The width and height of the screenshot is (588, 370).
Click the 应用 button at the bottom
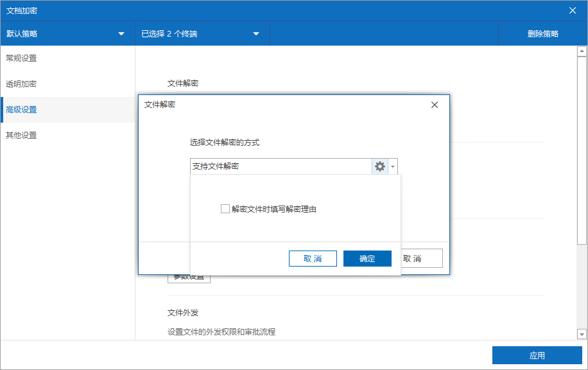point(537,356)
